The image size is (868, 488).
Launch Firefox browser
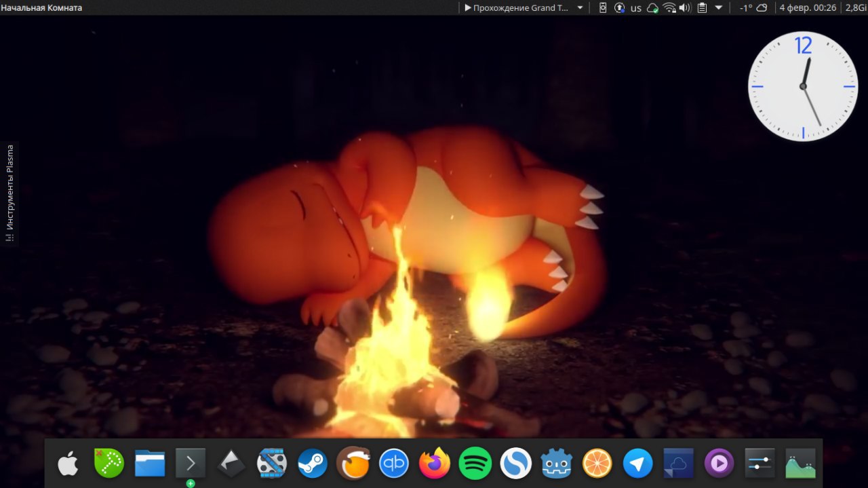(435, 464)
